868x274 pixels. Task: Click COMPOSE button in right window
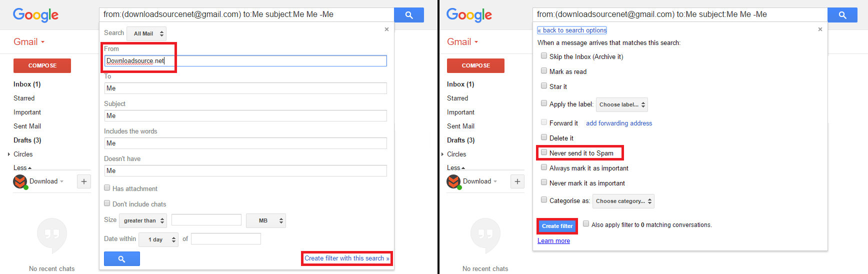click(x=475, y=65)
